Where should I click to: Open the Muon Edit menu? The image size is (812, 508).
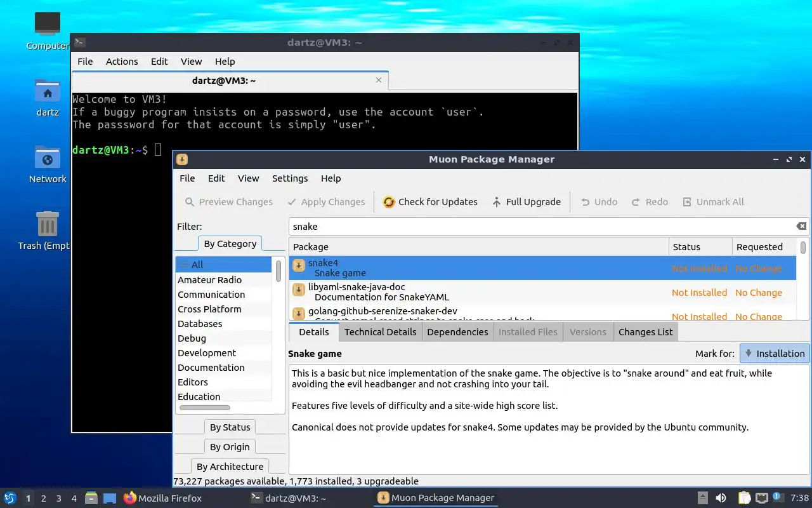(216, 178)
